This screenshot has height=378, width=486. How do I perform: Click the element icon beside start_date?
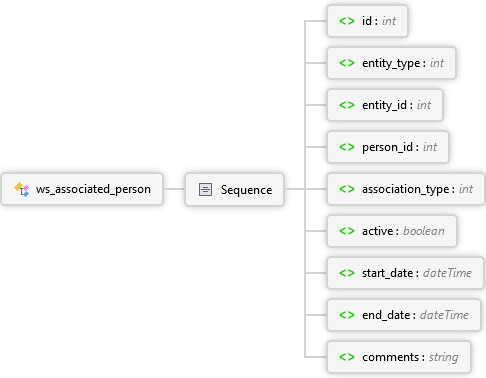[x=347, y=273]
